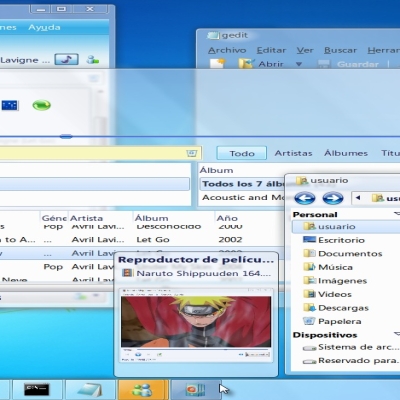Screen dimensions: 400x400
Task: Open the terminal from the taskbar
Action: click(37, 389)
